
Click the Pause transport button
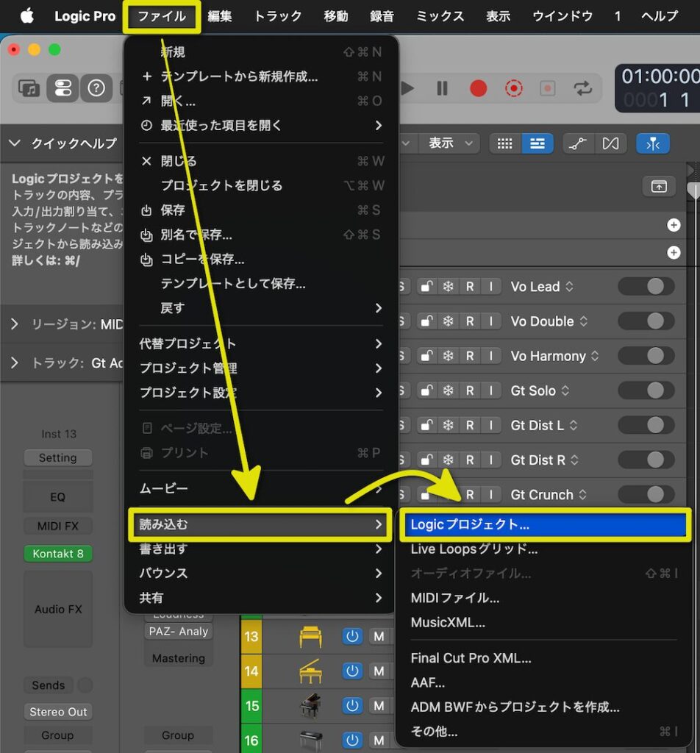point(442,88)
